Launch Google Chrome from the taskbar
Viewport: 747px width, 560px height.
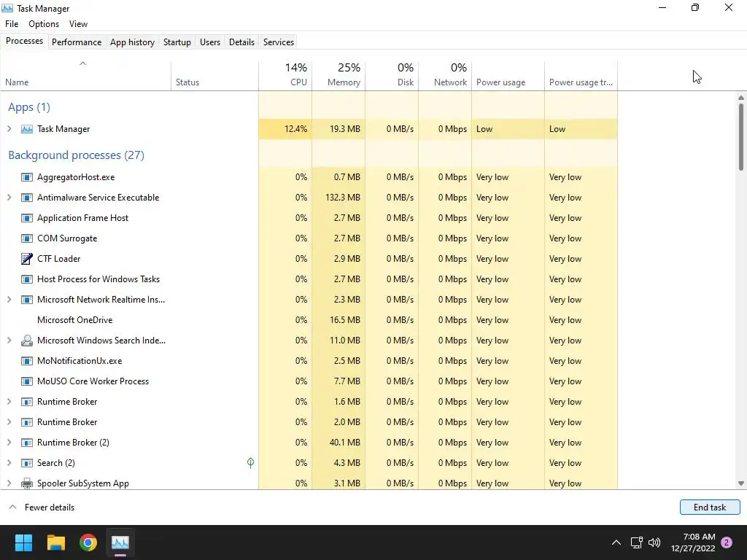point(88,542)
